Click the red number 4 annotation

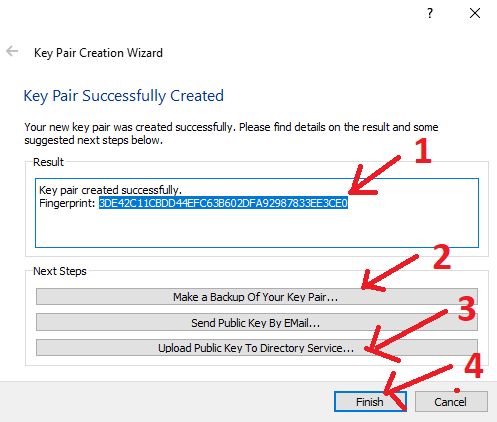474,365
